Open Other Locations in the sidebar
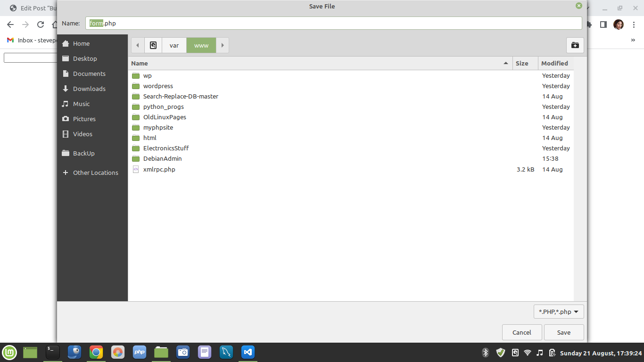This screenshot has width=644, height=362. pos(95,173)
